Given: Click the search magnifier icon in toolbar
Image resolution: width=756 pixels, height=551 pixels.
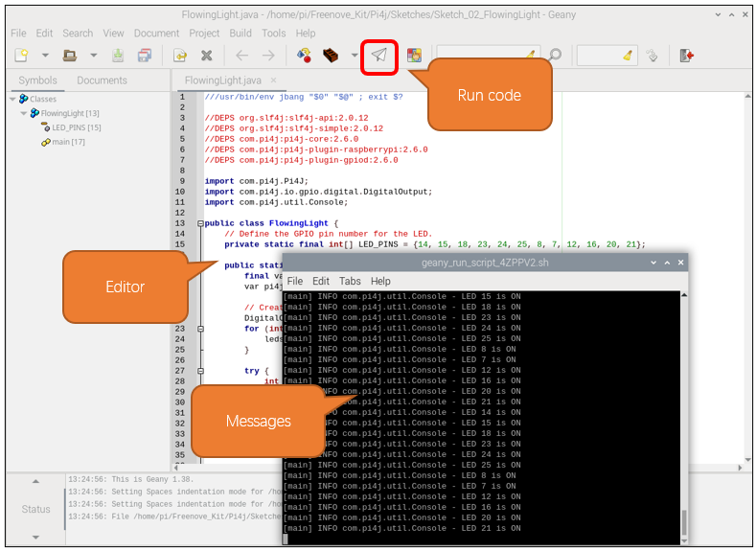Looking at the screenshot, I should coord(556,55).
